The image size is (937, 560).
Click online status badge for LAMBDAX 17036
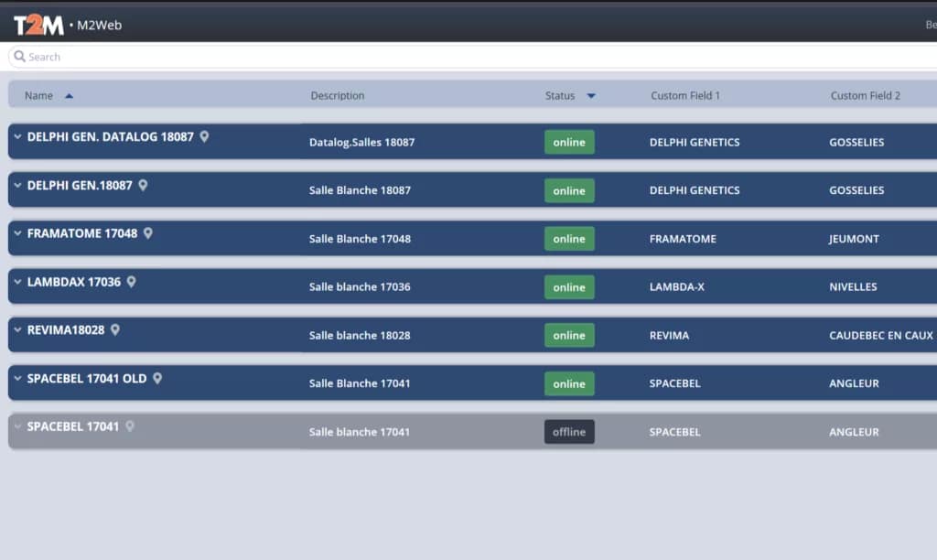pyautogui.click(x=569, y=287)
